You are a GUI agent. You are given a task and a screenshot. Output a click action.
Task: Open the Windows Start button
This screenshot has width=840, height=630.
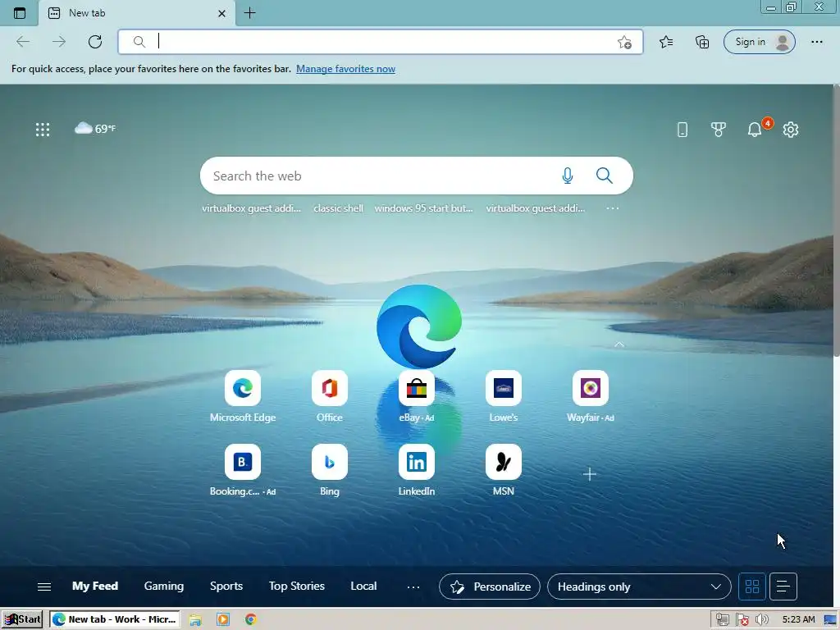[x=22, y=619]
